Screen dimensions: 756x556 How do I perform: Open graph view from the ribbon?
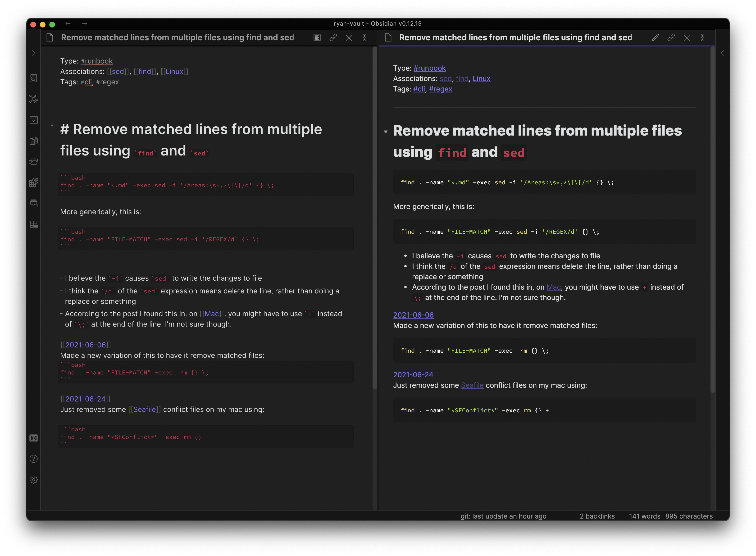pos(33,99)
